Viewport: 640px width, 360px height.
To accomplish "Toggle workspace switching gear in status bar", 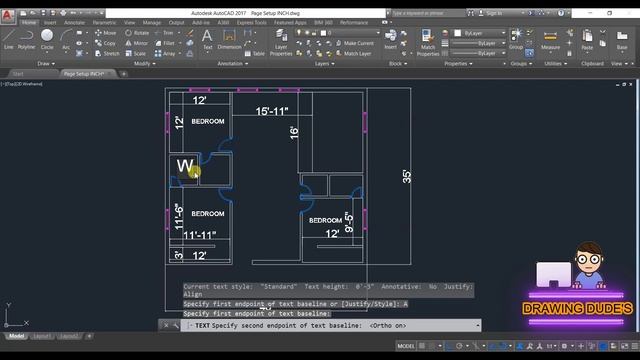I will pyautogui.click(x=564, y=346).
